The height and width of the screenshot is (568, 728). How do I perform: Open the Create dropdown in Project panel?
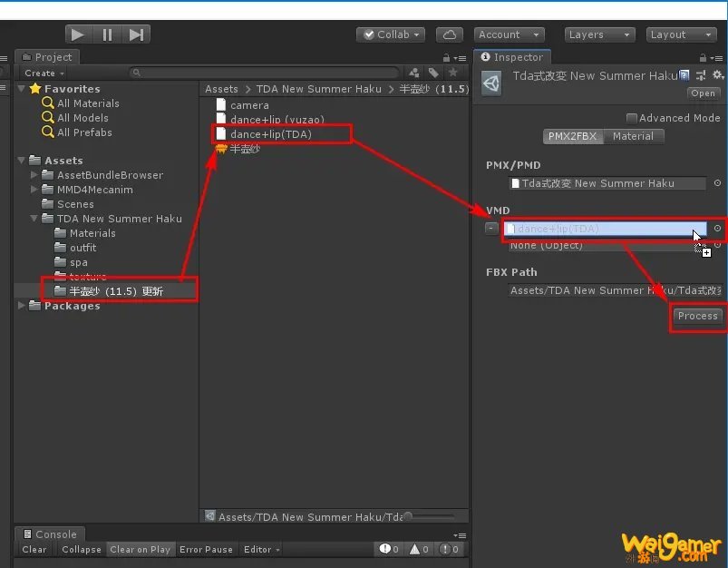[44, 73]
